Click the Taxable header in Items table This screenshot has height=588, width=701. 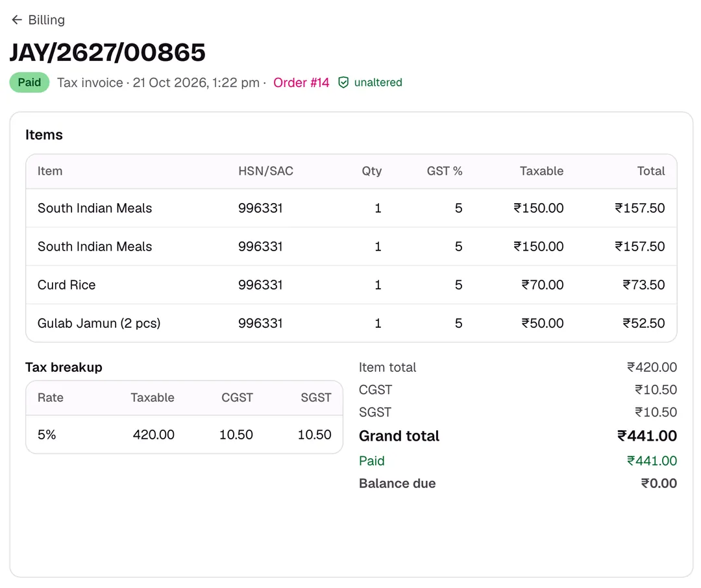coord(541,171)
